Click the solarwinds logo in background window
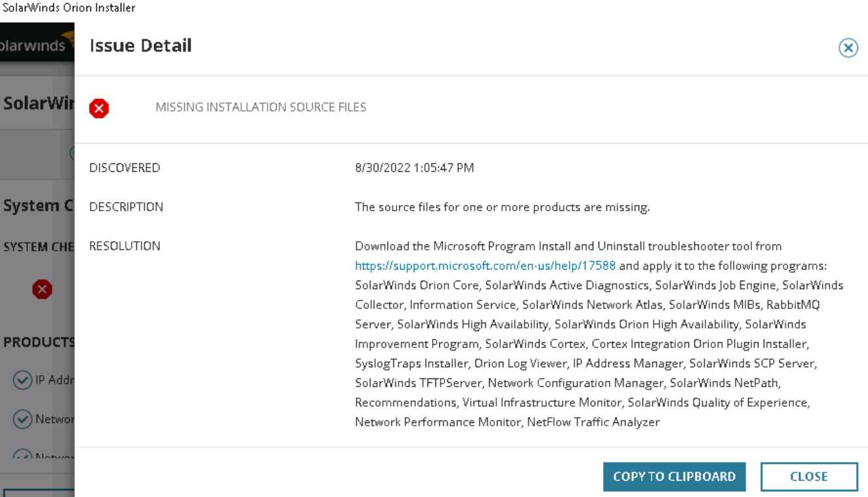The width and height of the screenshot is (868, 497). 37,45
